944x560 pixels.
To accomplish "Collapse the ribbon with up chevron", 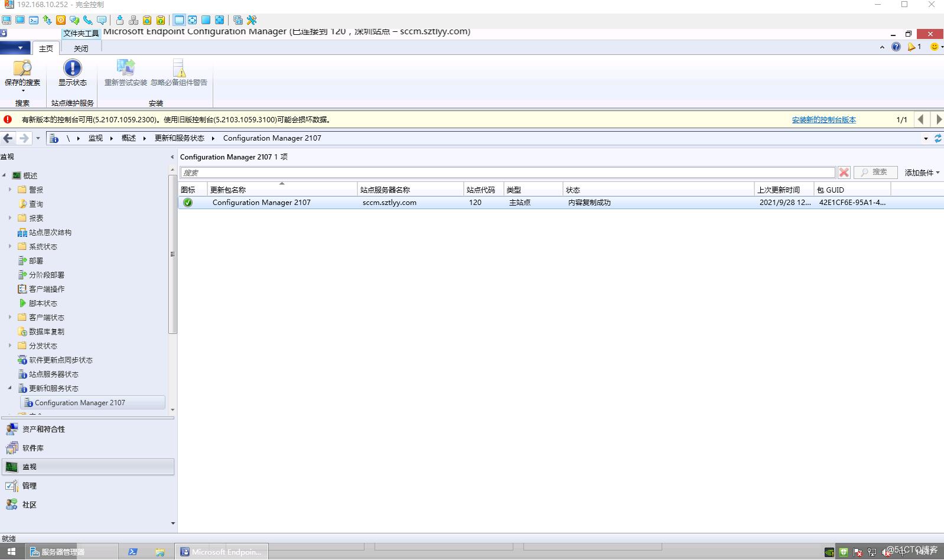I will point(882,47).
